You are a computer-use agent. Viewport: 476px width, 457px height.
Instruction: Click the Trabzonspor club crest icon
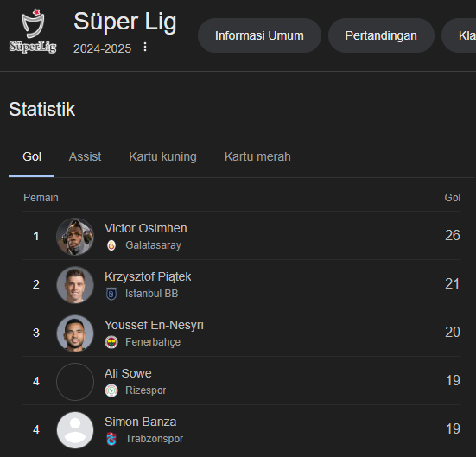[x=111, y=439]
